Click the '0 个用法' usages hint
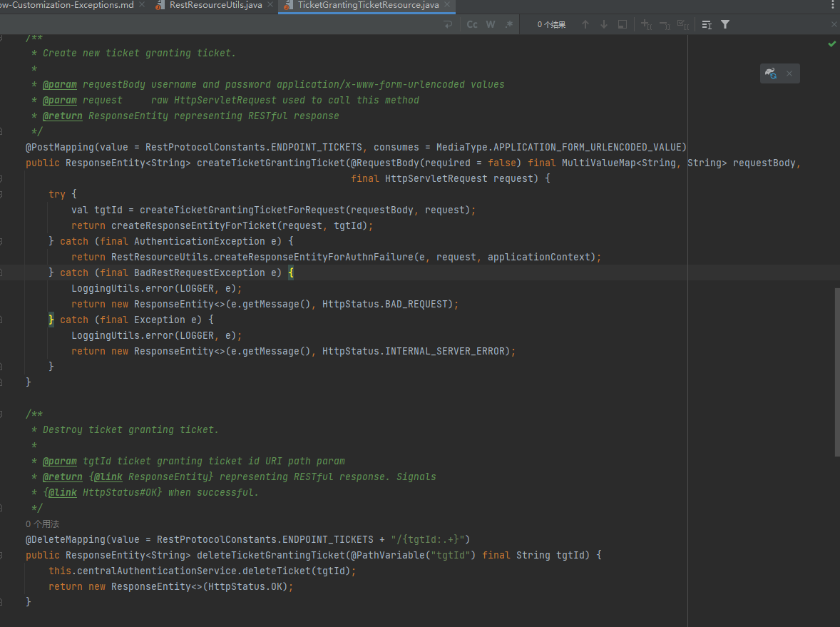The image size is (840, 627). (x=43, y=524)
